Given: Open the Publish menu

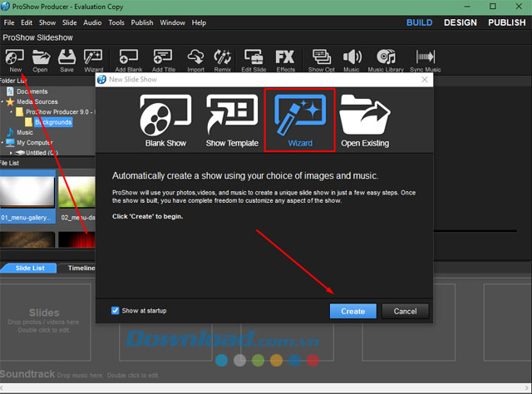Looking at the screenshot, I should 142,22.
